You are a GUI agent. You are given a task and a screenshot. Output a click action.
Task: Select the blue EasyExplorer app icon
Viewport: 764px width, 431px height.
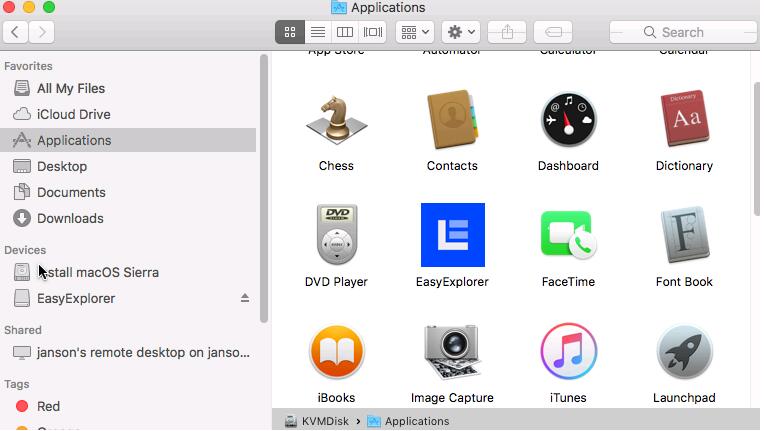pyautogui.click(x=453, y=235)
